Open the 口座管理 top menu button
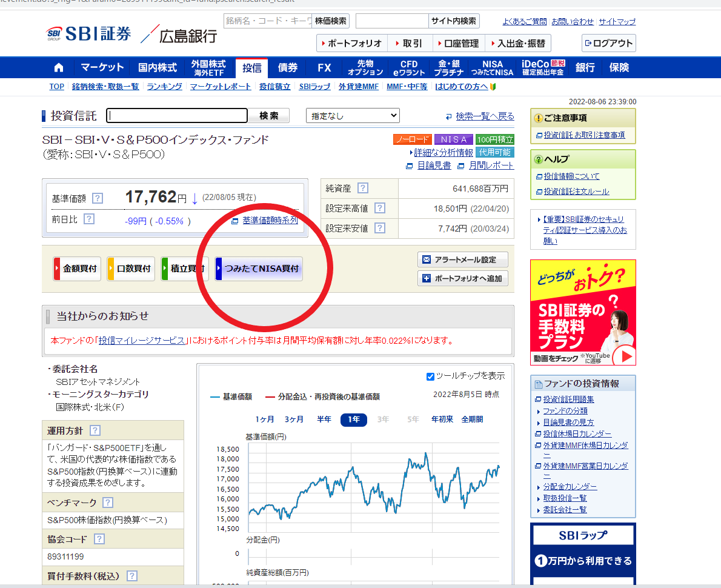721x588 pixels. click(459, 43)
